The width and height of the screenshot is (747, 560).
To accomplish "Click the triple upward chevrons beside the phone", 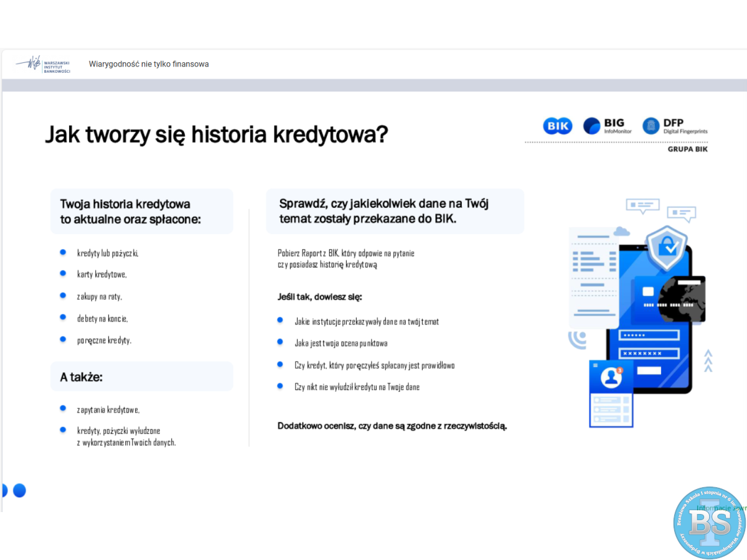I will pyautogui.click(x=708, y=361).
